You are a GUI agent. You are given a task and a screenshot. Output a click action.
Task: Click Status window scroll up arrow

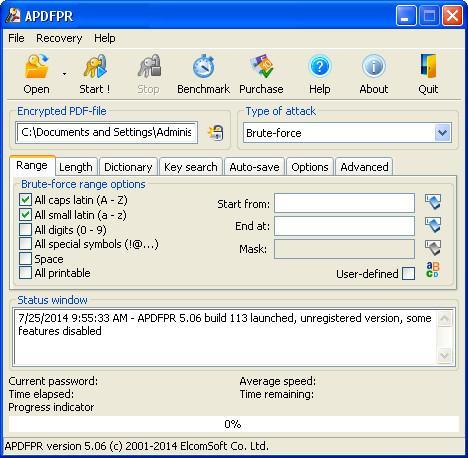tap(444, 319)
